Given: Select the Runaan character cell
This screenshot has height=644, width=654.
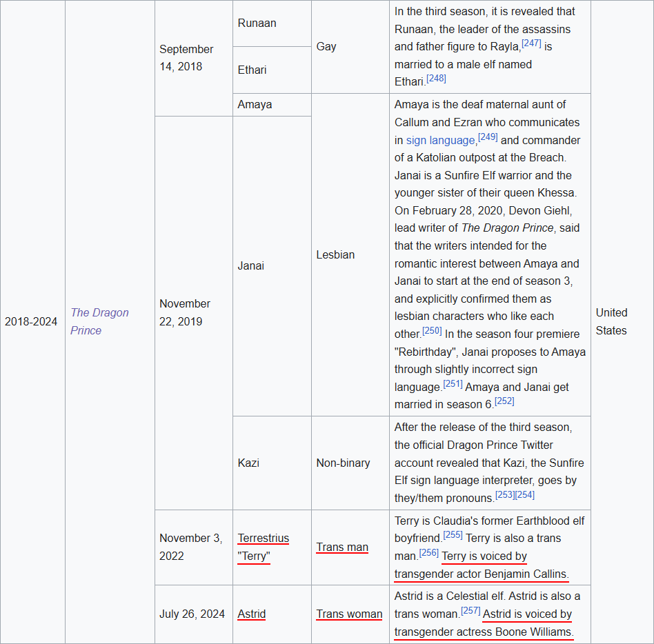Looking at the screenshot, I should point(272,23).
